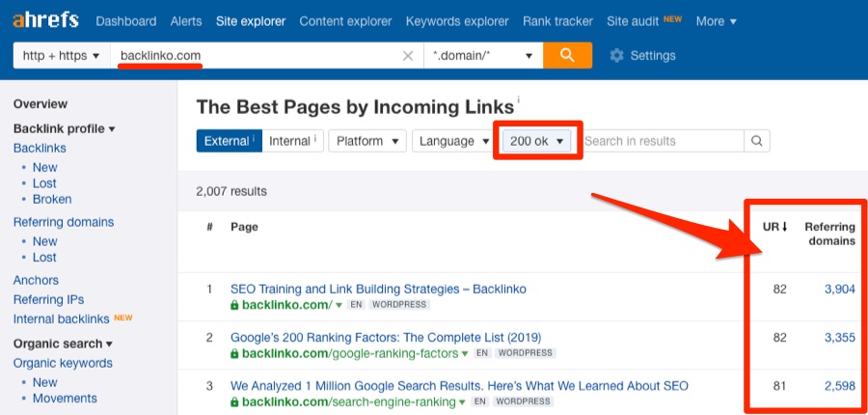Click the Page column header

tap(244, 227)
